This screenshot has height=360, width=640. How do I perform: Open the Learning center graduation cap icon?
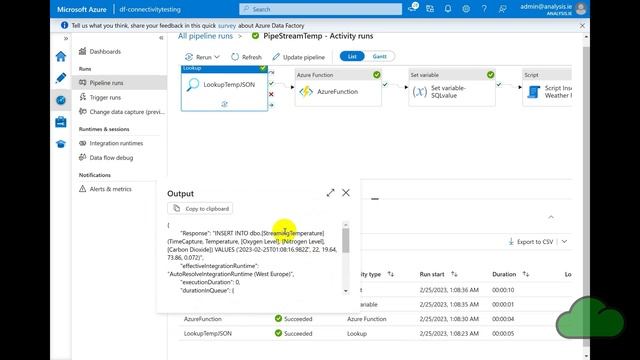(61, 144)
